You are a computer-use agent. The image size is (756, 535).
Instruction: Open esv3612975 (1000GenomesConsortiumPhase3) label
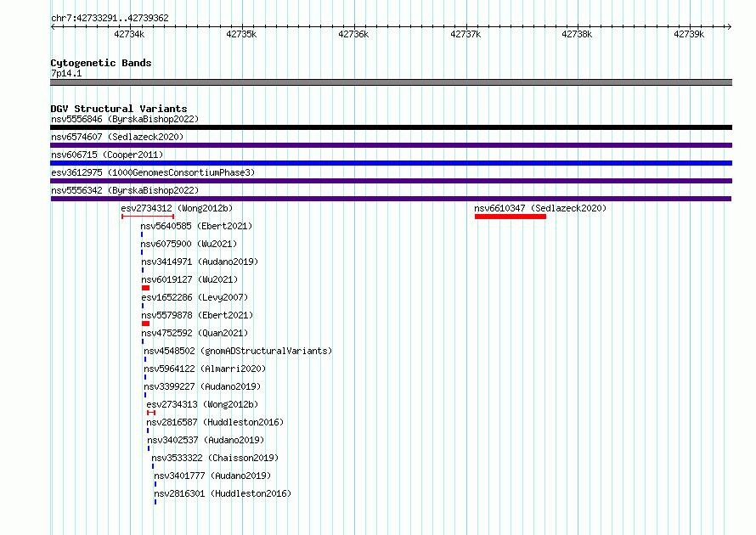pos(153,172)
